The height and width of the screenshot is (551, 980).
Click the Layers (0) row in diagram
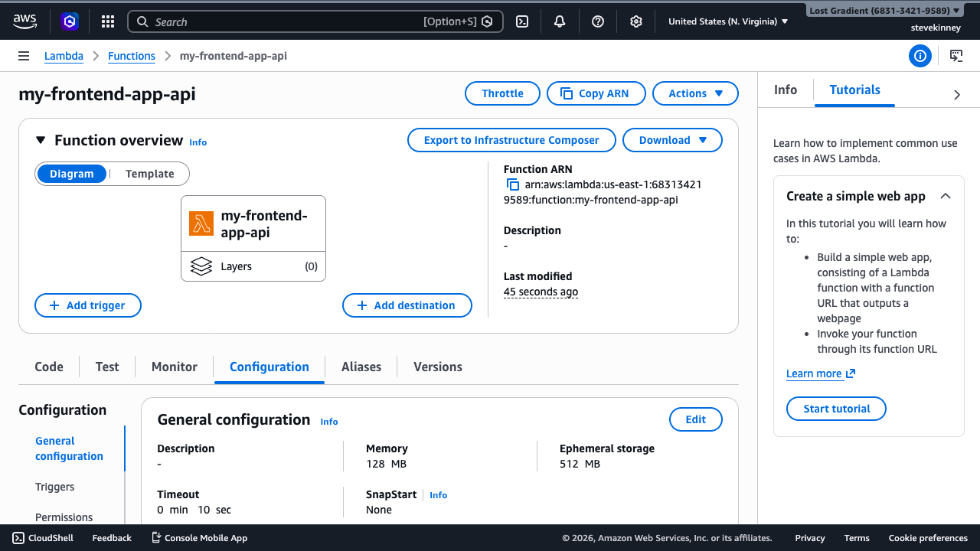tap(253, 266)
